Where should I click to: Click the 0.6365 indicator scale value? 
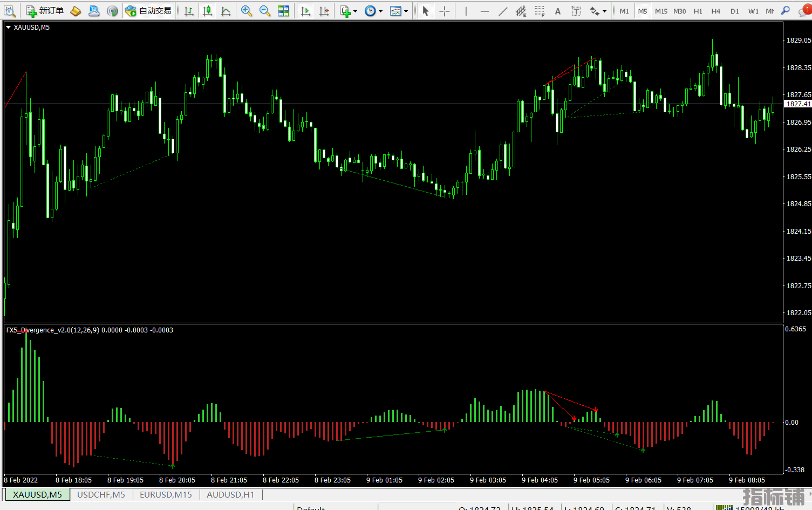point(795,329)
